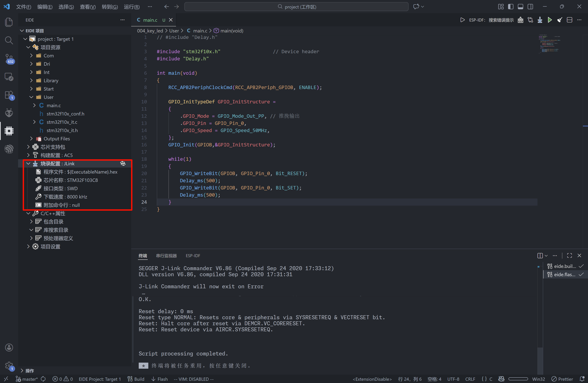Viewport: 588px width, 383px height.
Task: Click the project search box in title bar
Action: point(296,7)
